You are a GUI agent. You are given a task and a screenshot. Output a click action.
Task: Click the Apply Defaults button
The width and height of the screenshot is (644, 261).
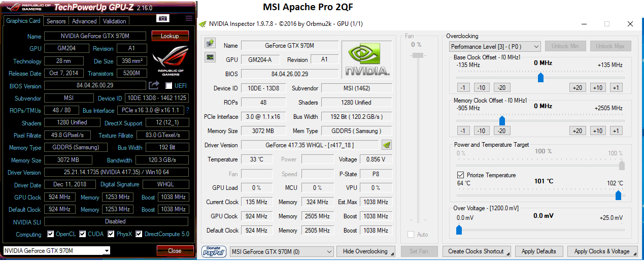point(538,251)
